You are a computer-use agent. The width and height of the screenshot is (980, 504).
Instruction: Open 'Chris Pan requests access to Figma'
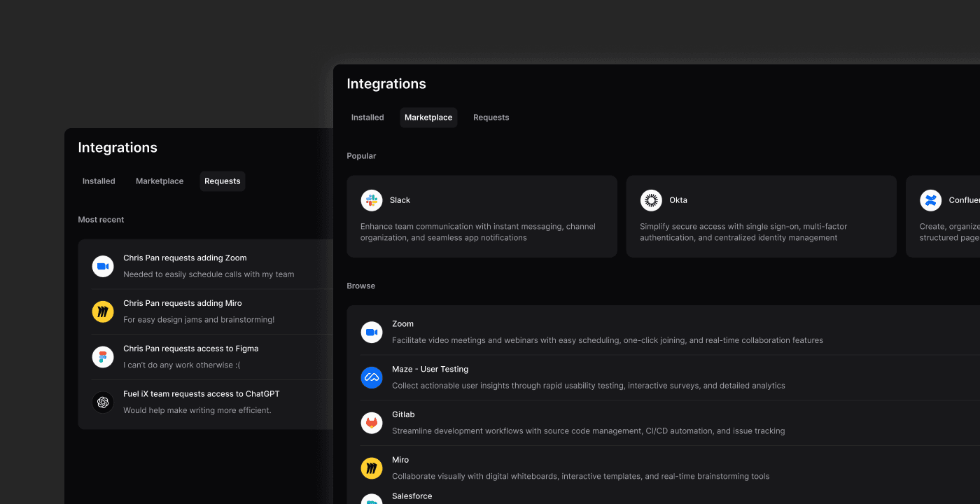[x=212, y=357]
